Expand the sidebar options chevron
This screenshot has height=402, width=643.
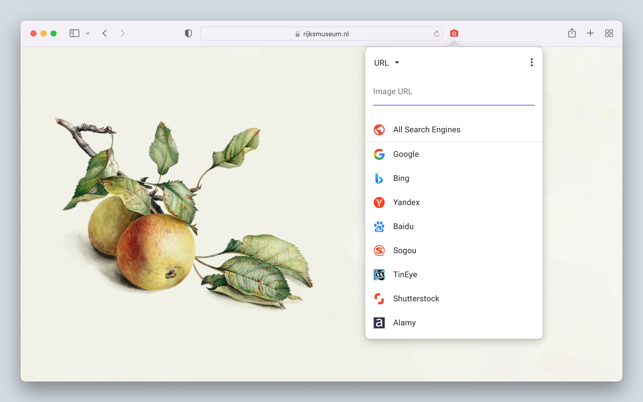pyautogui.click(x=88, y=34)
